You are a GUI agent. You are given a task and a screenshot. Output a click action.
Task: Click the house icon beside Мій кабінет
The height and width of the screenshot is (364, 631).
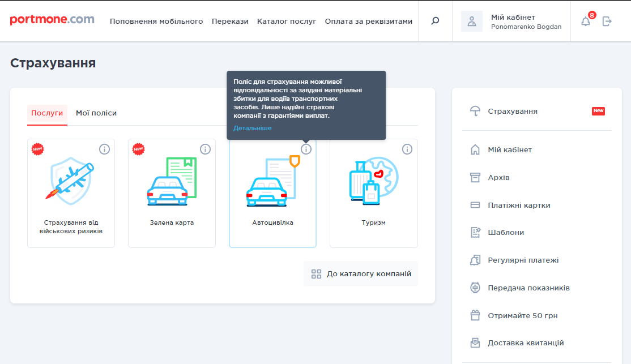click(x=475, y=149)
